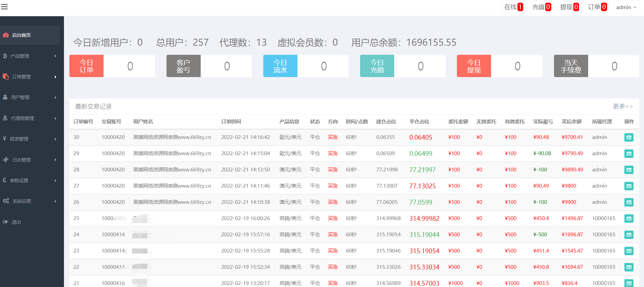Open details icon for order 22
The image size is (644, 287).
pyautogui.click(x=629, y=267)
